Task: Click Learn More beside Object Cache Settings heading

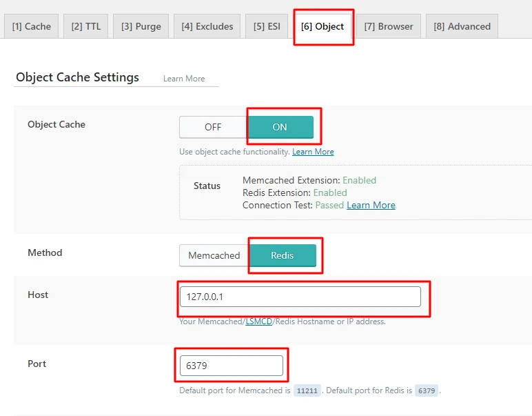Action: click(184, 79)
